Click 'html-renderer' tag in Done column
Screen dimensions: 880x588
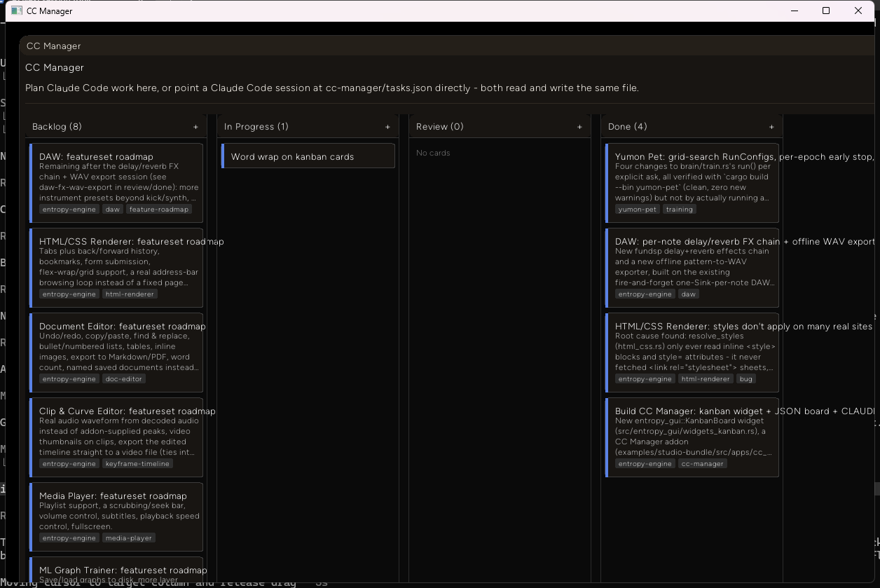point(706,379)
